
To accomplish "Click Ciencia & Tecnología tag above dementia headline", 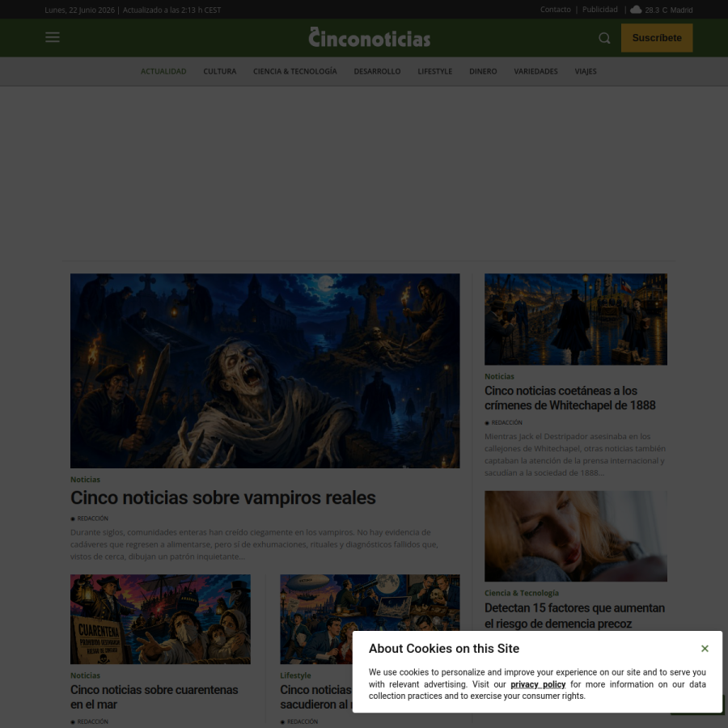I will 522,593.
